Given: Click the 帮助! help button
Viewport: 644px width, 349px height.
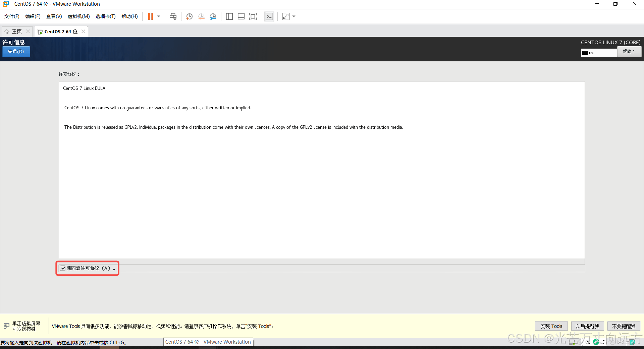Looking at the screenshot, I should (x=629, y=51).
